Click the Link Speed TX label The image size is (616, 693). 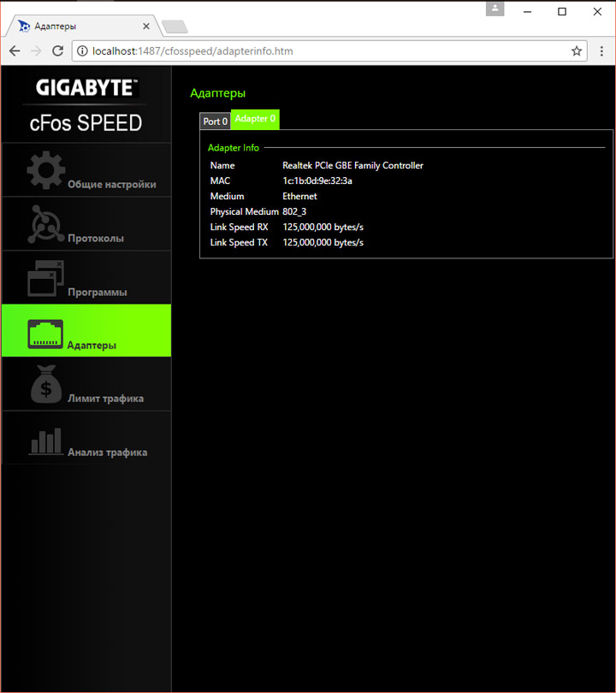point(239,243)
